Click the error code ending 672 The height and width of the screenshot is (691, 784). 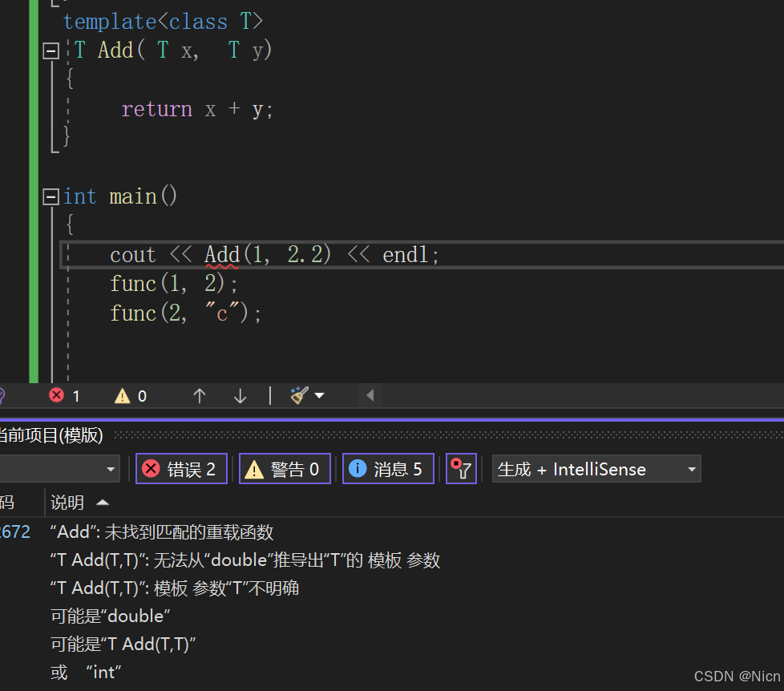[x=15, y=532]
